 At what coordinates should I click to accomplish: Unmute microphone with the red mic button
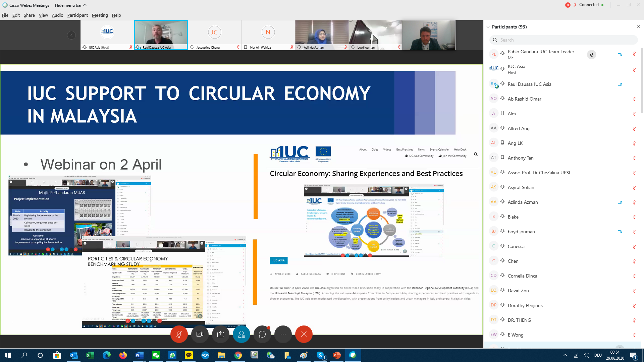point(179,334)
